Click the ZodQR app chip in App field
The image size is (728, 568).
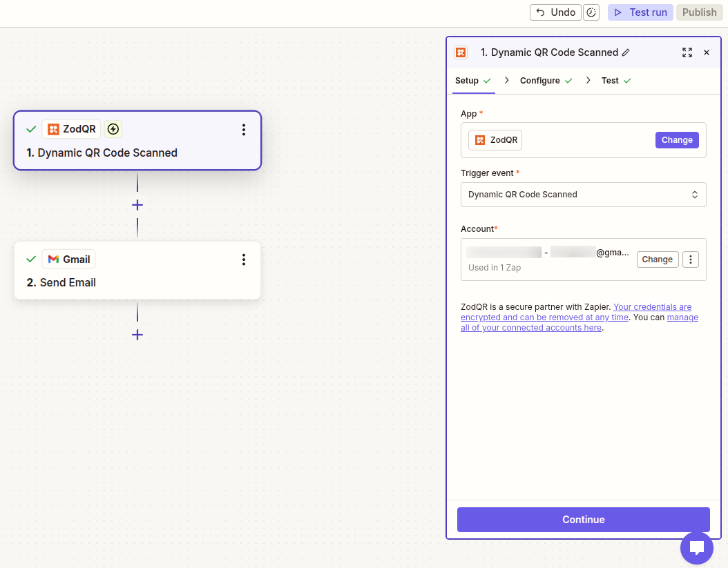(x=495, y=140)
